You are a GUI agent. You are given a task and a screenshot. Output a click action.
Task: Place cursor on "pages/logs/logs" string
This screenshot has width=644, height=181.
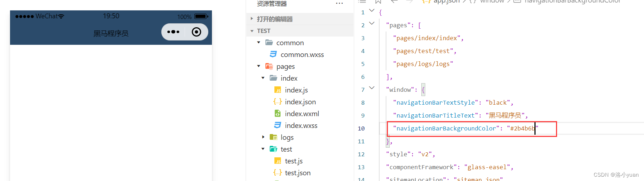click(x=423, y=64)
